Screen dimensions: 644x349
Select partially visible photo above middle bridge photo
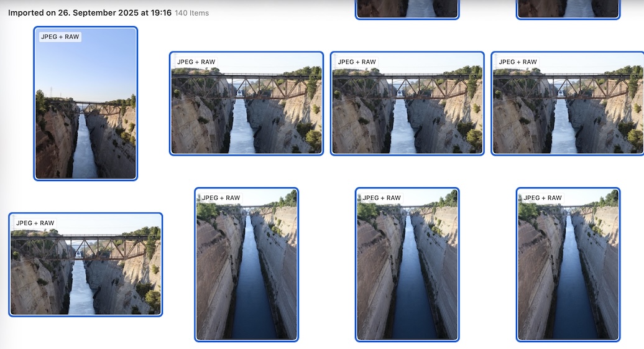(x=407, y=9)
